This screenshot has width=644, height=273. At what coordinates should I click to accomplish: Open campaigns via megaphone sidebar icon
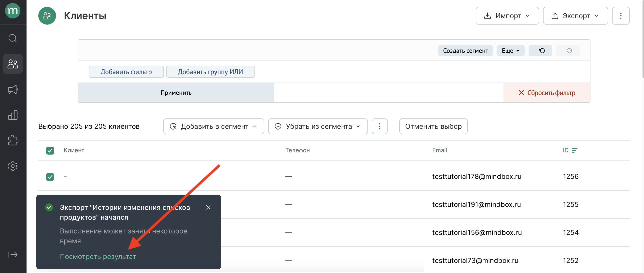click(x=13, y=89)
